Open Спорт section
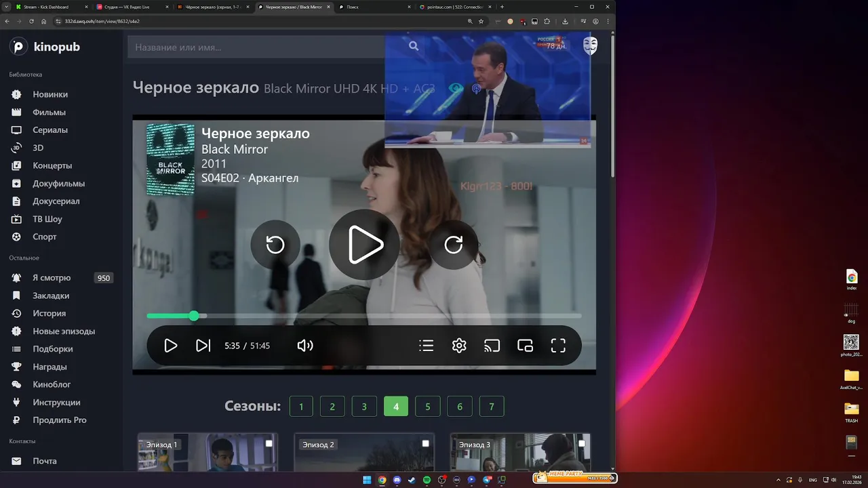This screenshot has width=868, height=488. 45,237
